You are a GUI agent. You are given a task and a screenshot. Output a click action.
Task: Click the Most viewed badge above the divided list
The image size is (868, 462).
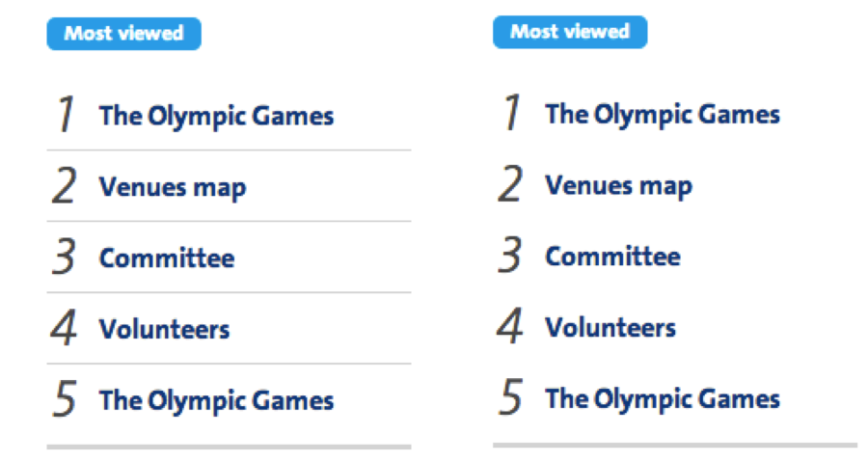(124, 34)
